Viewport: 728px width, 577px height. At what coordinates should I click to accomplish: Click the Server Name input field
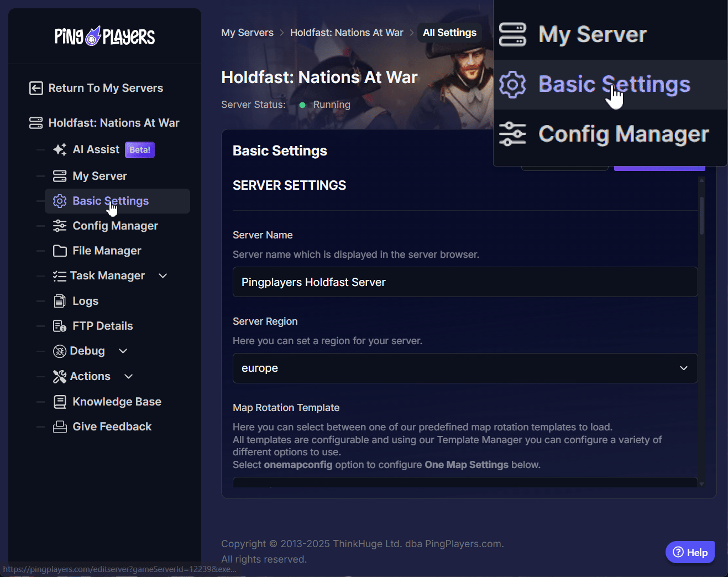[x=465, y=282]
